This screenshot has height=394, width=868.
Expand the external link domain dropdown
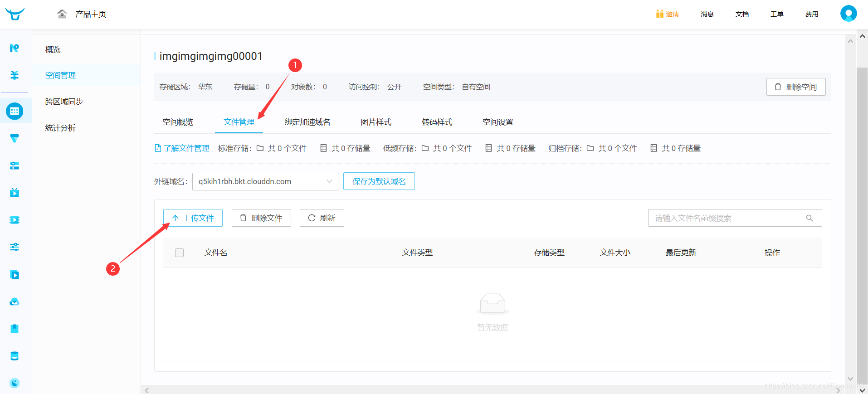[266, 181]
